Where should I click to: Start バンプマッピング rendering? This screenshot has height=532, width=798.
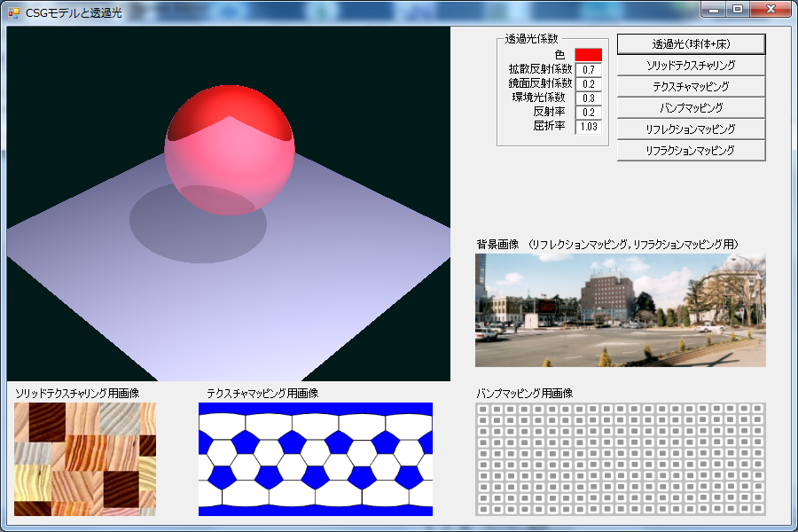pyautogui.click(x=691, y=108)
